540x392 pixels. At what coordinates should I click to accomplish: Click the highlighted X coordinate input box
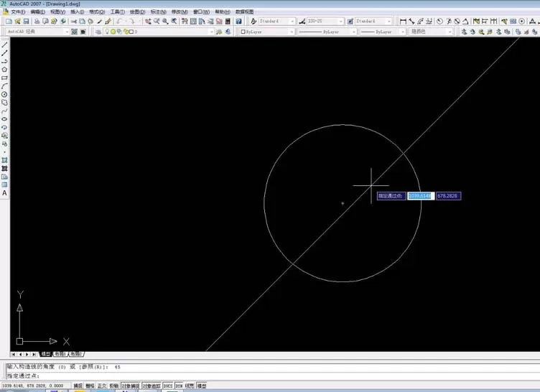421,196
